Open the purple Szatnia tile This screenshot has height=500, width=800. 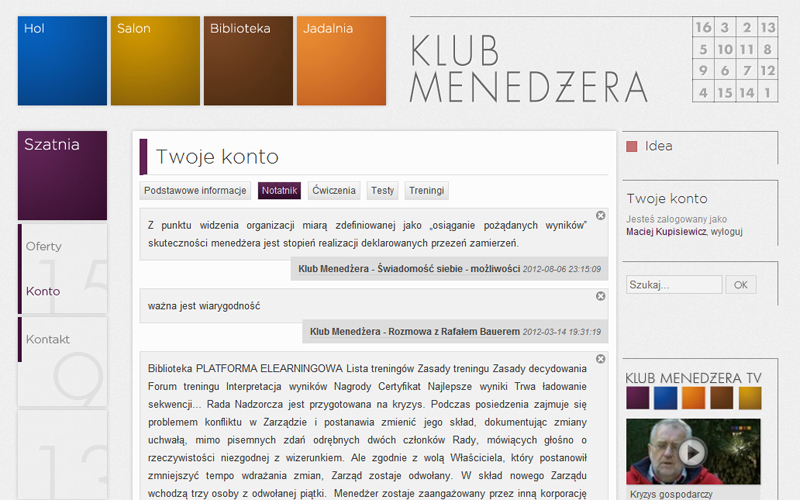[x=62, y=176]
